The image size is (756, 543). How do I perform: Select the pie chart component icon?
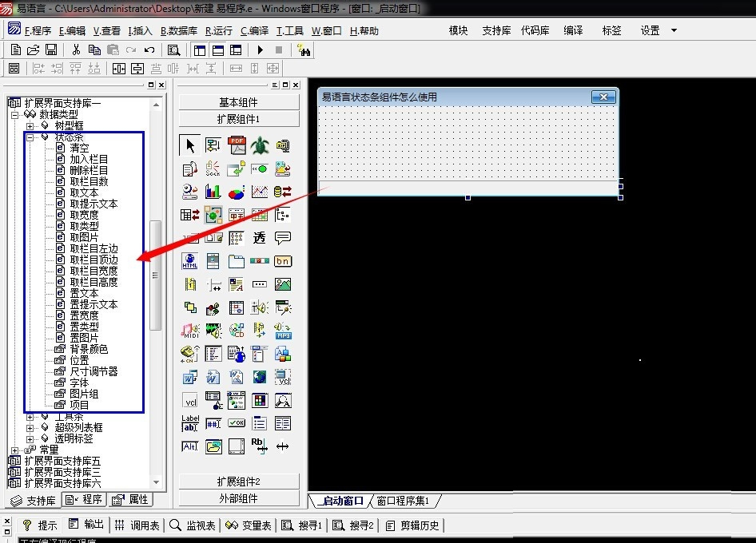237,192
